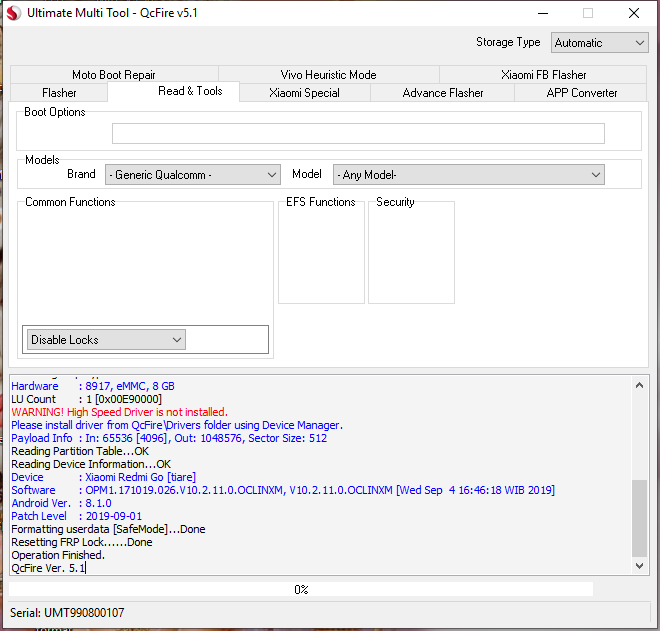The image size is (660, 631).
Task: Click the Software version log line
Action: pyautogui.click(x=283, y=490)
